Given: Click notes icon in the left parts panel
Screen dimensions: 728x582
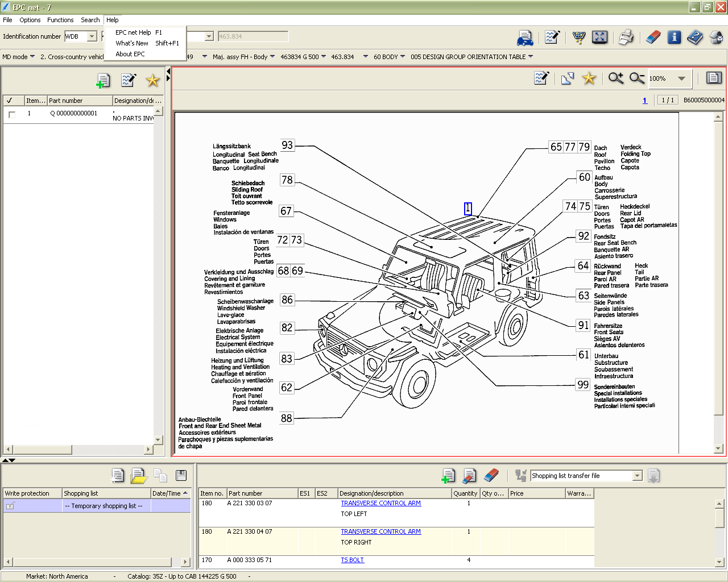Looking at the screenshot, I should (x=129, y=80).
